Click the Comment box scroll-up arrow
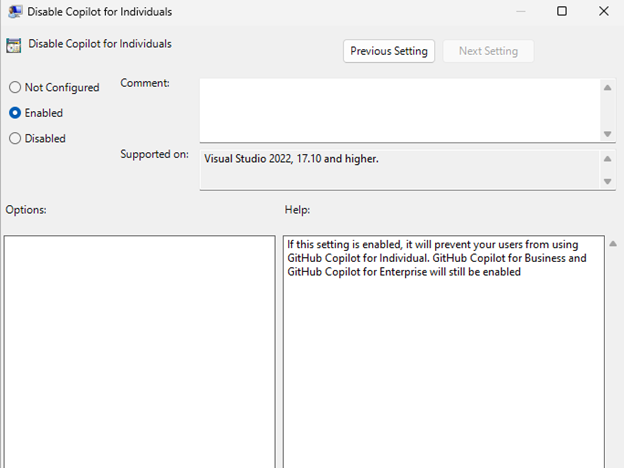This screenshot has height=468, width=624. pos(607,88)
